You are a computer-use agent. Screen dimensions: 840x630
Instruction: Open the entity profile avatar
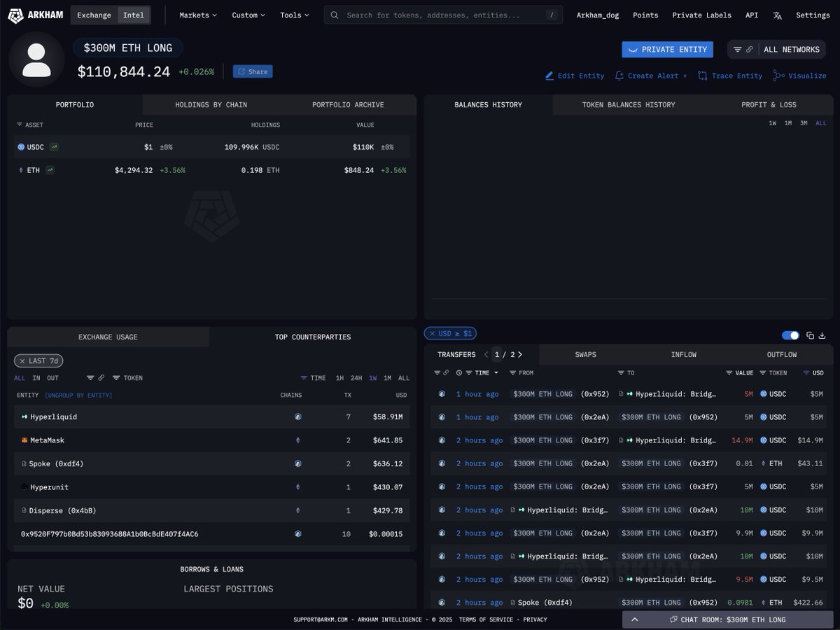coord(36,59)
